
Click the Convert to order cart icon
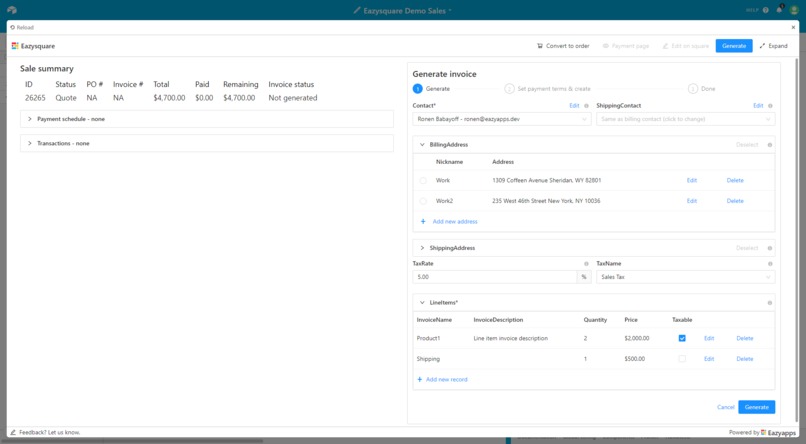point(540,46)
